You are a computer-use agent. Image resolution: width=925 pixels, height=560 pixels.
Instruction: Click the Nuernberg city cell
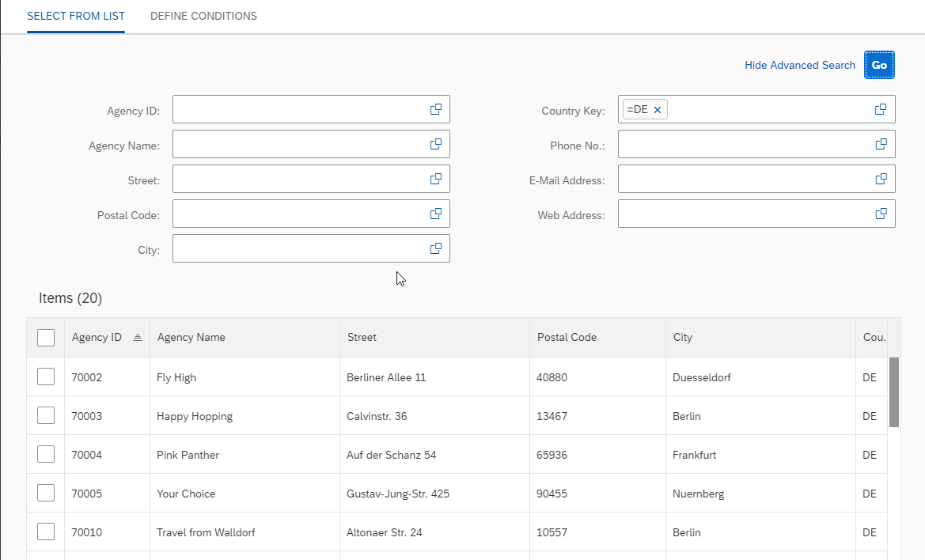tap(760, 494)
